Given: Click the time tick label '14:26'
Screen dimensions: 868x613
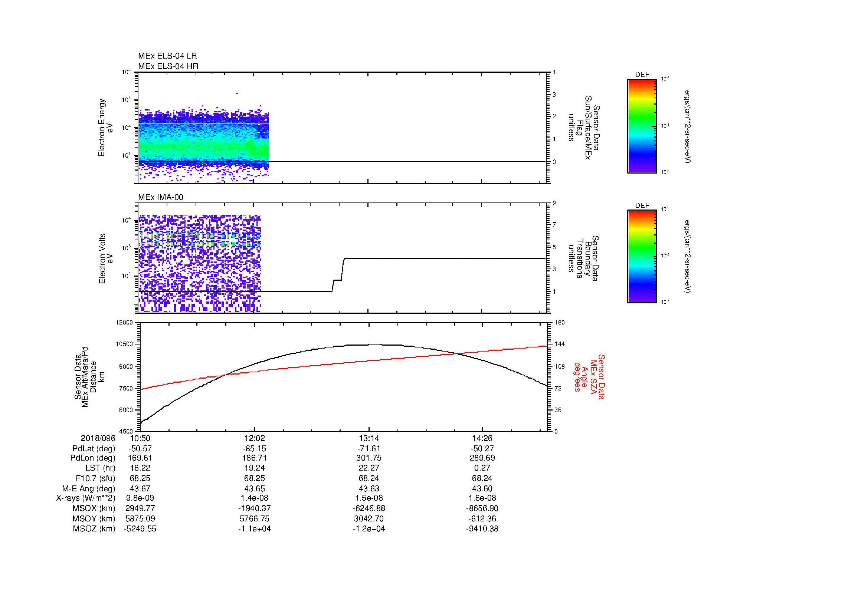Looking at the screenshot, I should click(x=482, y=438).
